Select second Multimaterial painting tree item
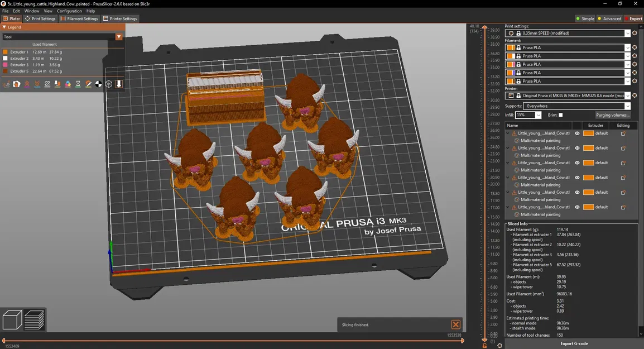This screenshot has height=349, width=644. point(540,155)
